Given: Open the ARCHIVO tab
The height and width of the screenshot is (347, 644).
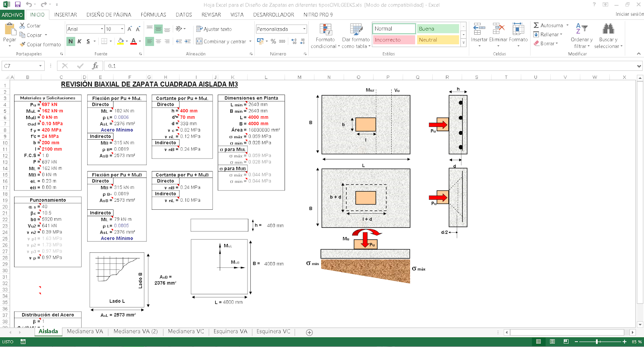Looking at the screenshot, I should (12, 15).
